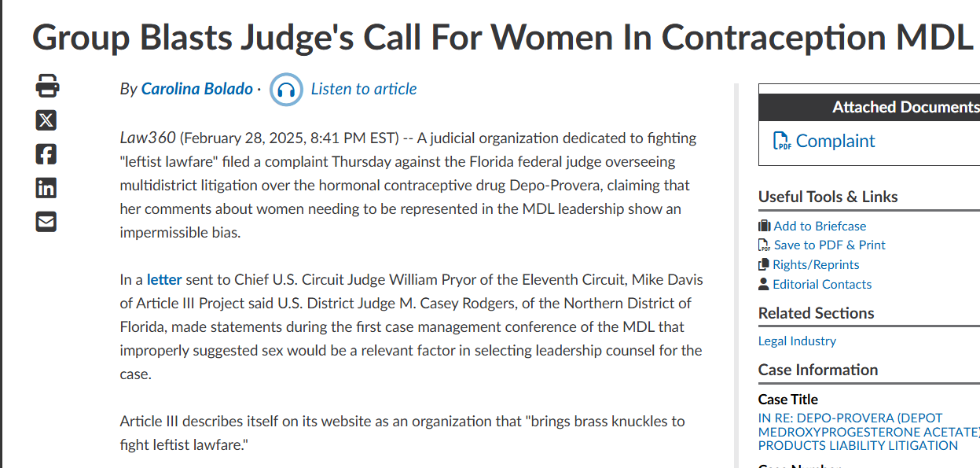Open author Carolina Bolado's page

(197, 89)
